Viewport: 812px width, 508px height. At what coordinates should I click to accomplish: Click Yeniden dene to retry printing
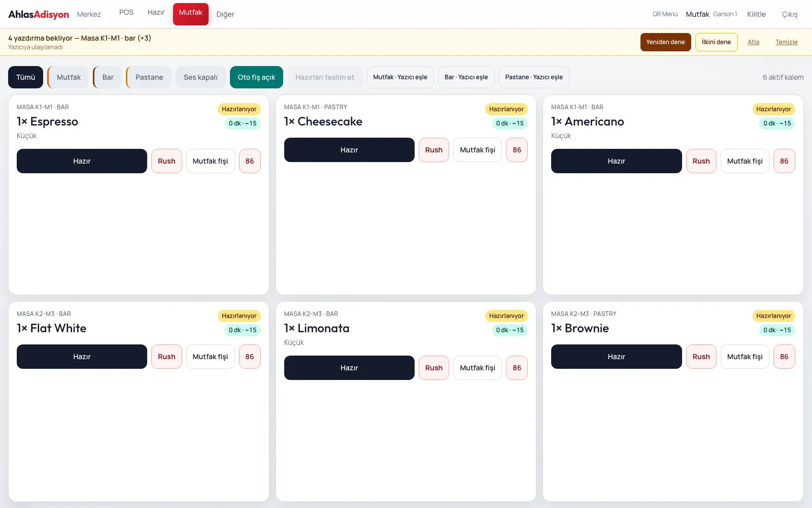(x=665, y=42)
